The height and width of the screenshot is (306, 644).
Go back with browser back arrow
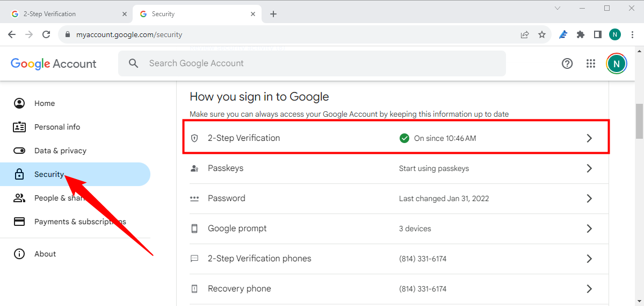(x=12, y=34)
